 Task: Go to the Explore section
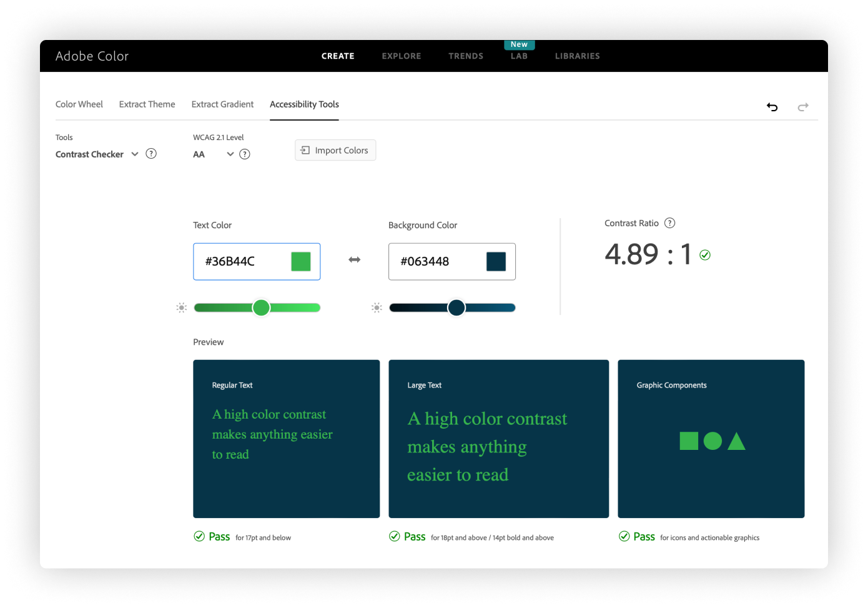pyautogui.click(x=402, y=56)
